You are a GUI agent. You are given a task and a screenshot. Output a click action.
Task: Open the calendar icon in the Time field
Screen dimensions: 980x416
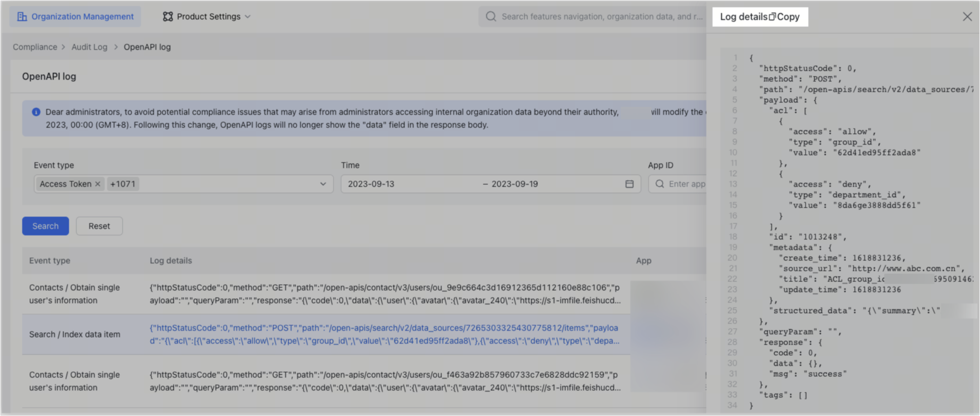(630, 184)
